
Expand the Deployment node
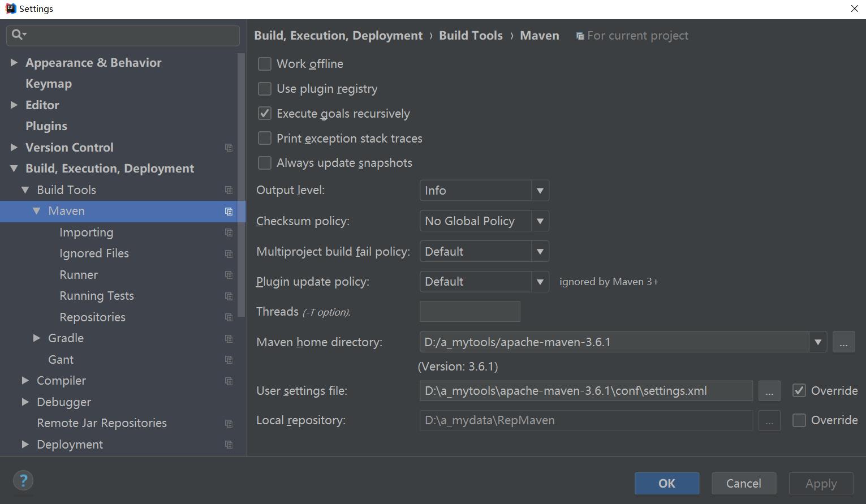pos(25,445)
